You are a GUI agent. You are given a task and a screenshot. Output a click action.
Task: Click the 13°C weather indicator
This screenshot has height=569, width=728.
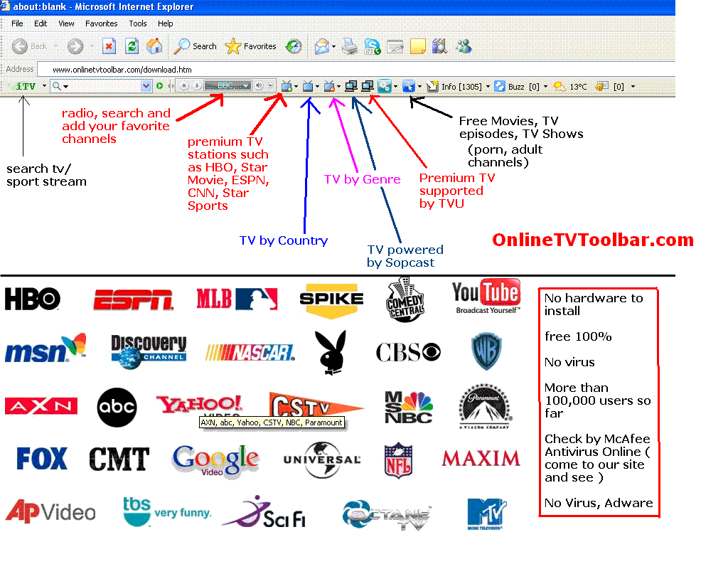[x=570, y=86]
